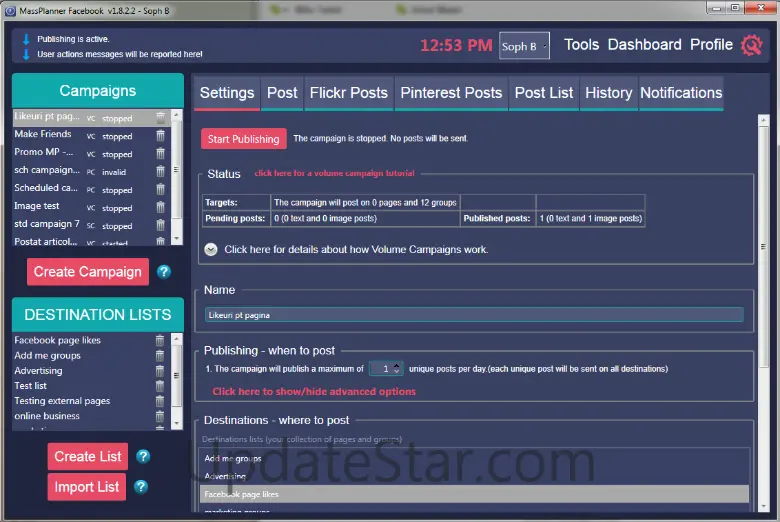The image size is (780, 522).
Task: Open online business list
Action: click(47, 416)
